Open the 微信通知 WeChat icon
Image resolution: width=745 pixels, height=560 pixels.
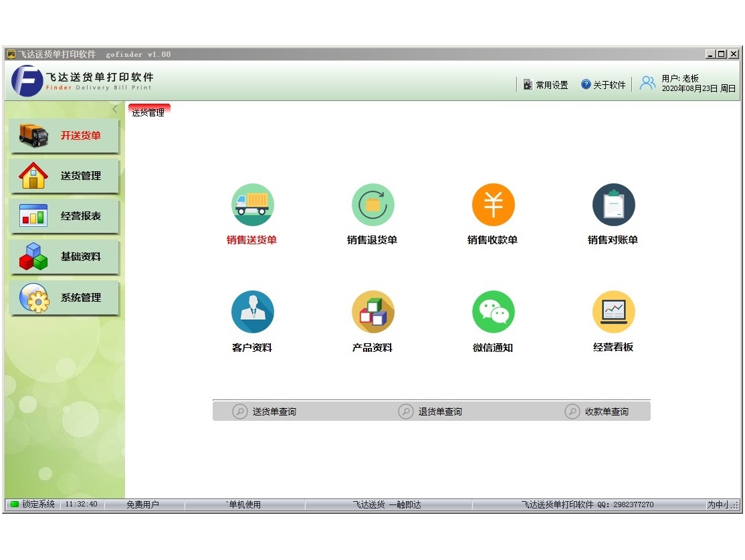tap(493, 312)
